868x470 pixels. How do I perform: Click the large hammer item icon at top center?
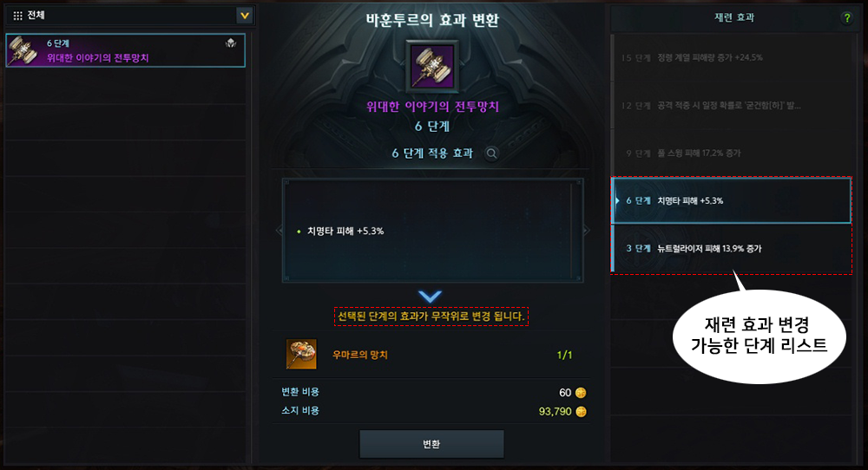click(x=431, y=66)
